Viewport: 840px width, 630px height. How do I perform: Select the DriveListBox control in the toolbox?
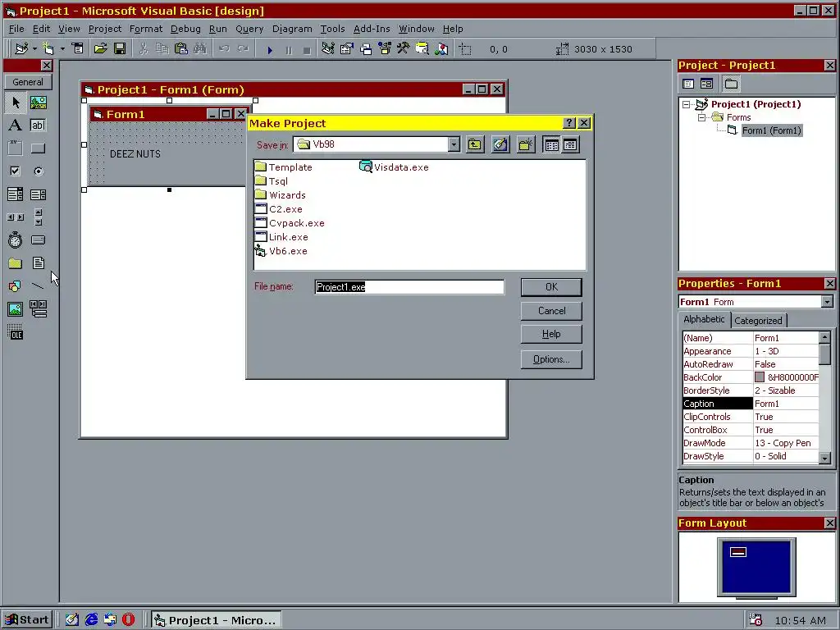[x=38, y=240]
